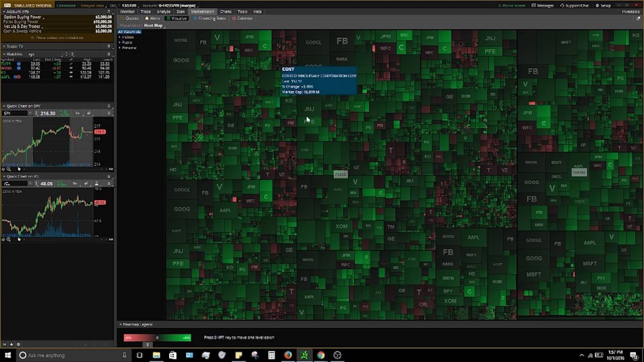The height and width of the screenshot is (362, 644).
Task: Click the /CL symbol input field
Action: (15, 184)
